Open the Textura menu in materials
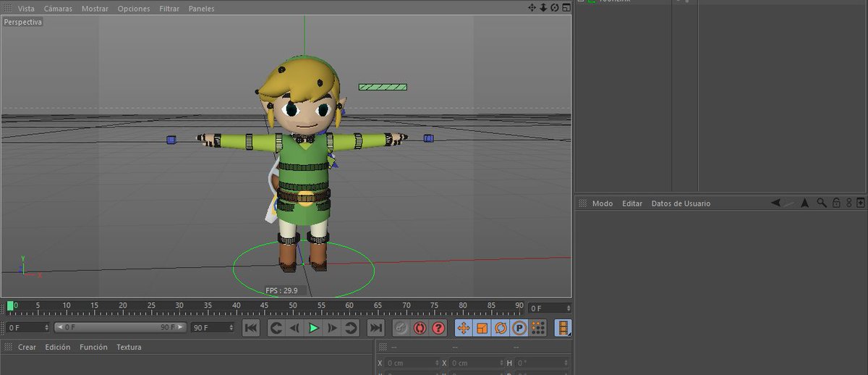 [129, 347]
